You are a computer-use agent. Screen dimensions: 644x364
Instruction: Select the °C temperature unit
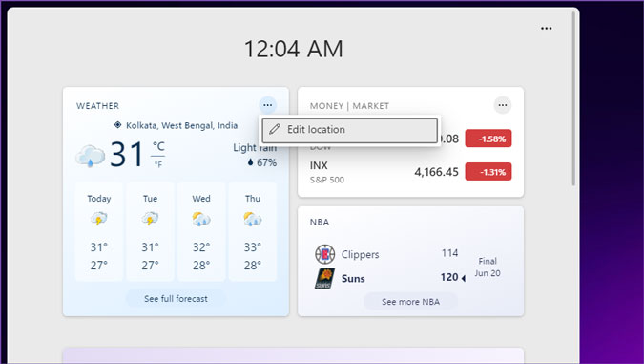[158, 146]
